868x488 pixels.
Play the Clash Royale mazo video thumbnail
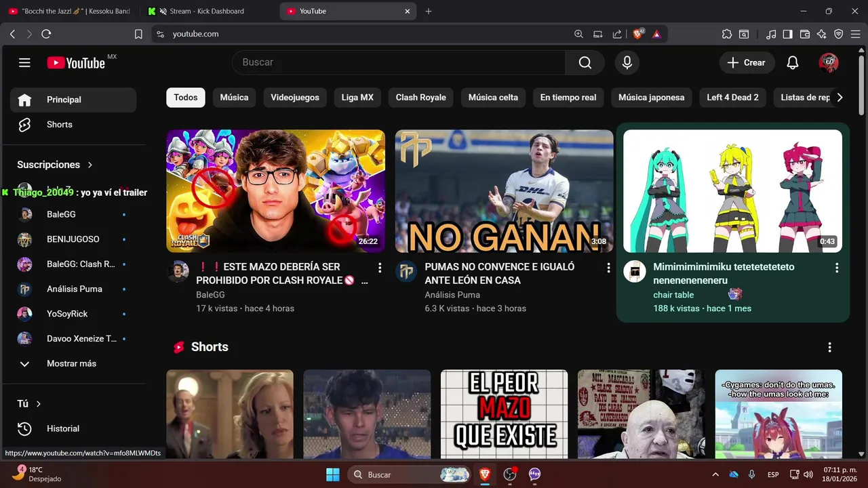[276, 191]
